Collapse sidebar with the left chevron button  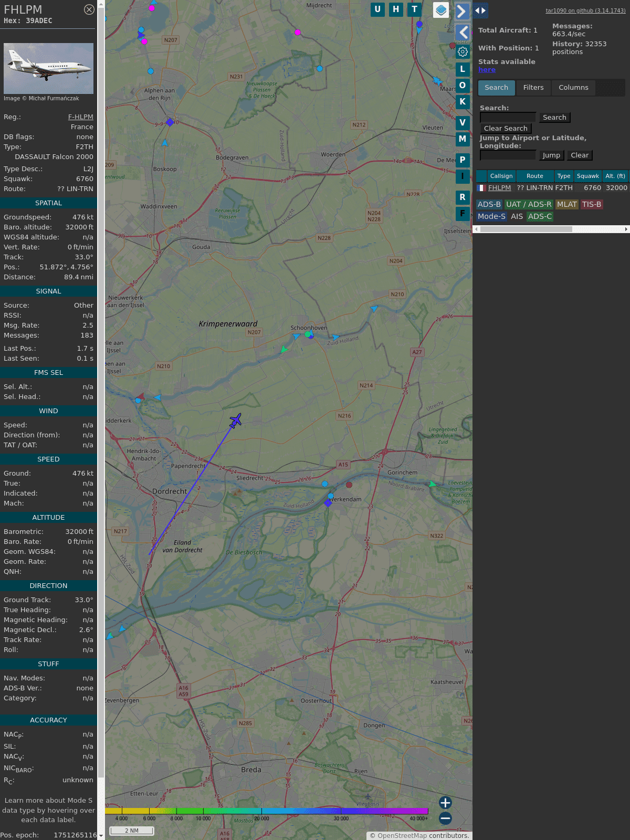(463, 33)
